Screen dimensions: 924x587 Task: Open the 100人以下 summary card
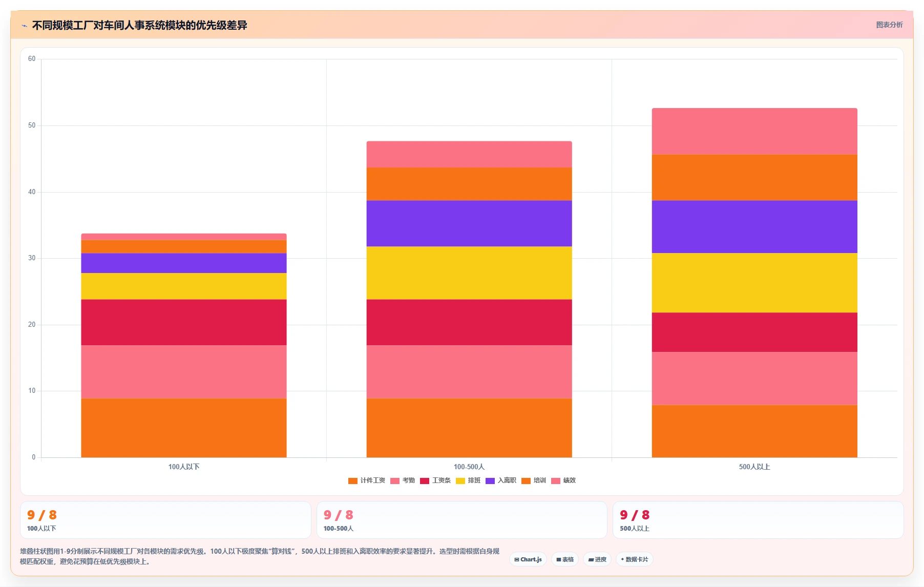pyautogui.click(x=165, y=520)
